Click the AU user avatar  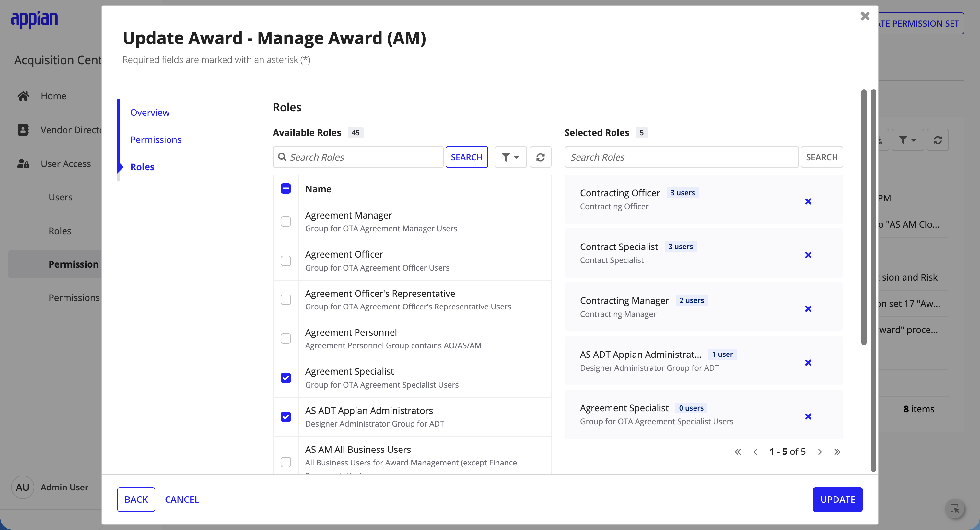coord(23,488)
